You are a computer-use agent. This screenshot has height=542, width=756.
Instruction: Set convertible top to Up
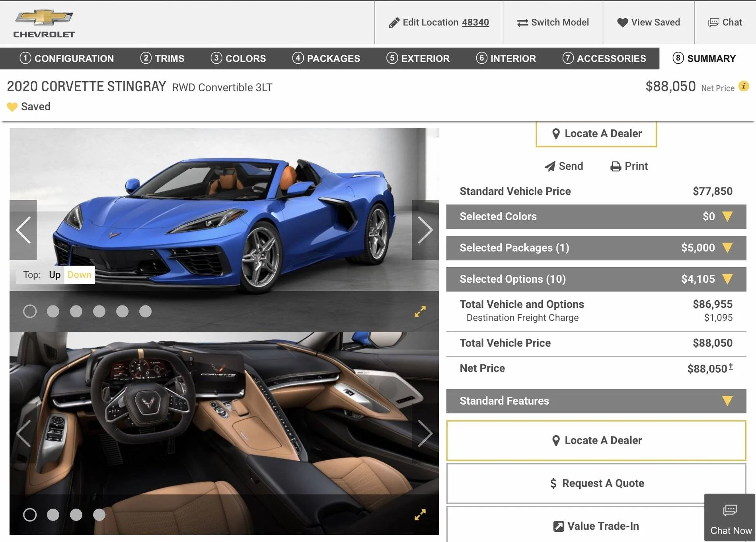pos(55,275)
